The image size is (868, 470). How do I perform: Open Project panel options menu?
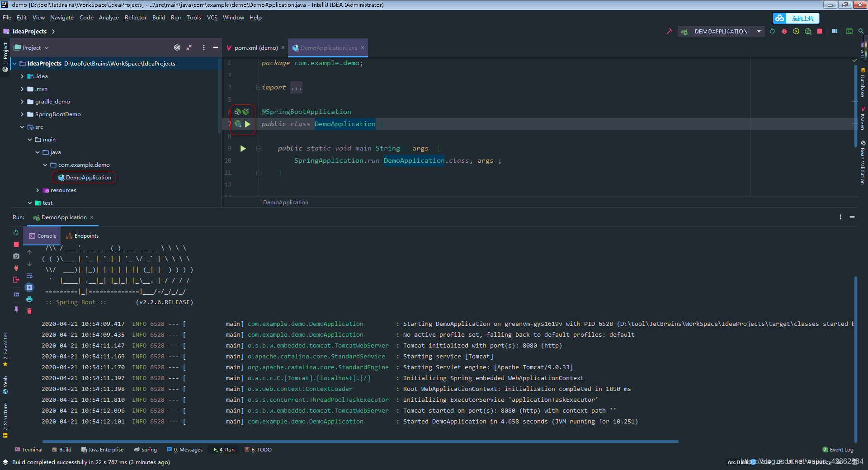point(204,47)
